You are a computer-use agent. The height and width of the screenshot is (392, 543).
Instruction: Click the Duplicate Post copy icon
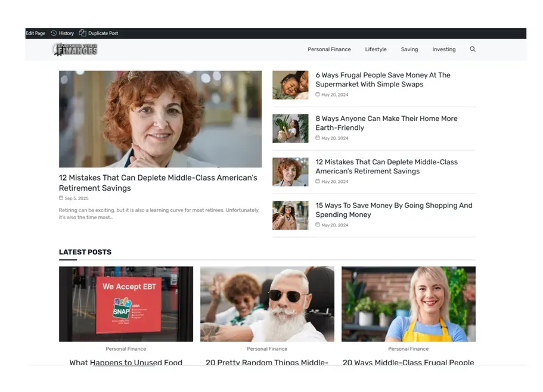[82, 33]
